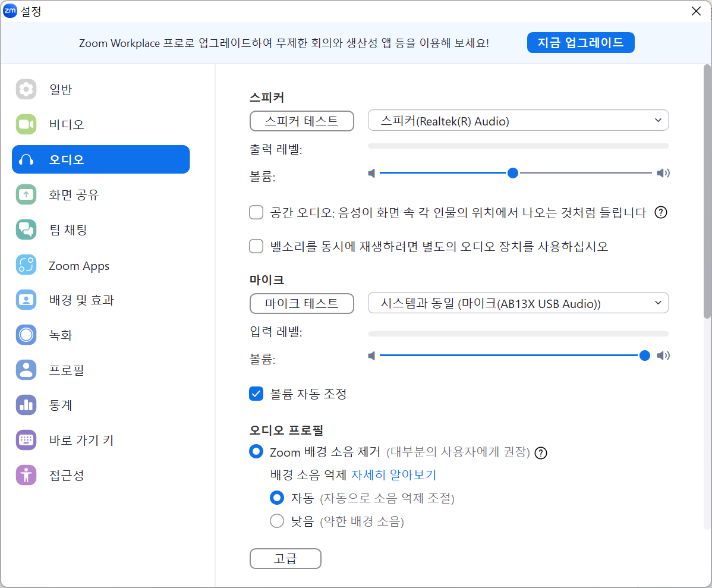Screen dimensions: 712x588
Task: Click the headphone icon in 오디오 row
Action: (26, 159)
